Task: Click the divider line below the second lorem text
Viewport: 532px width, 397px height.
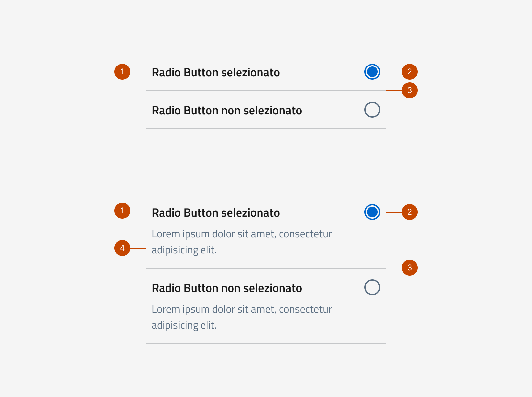Action: [266, 343]
